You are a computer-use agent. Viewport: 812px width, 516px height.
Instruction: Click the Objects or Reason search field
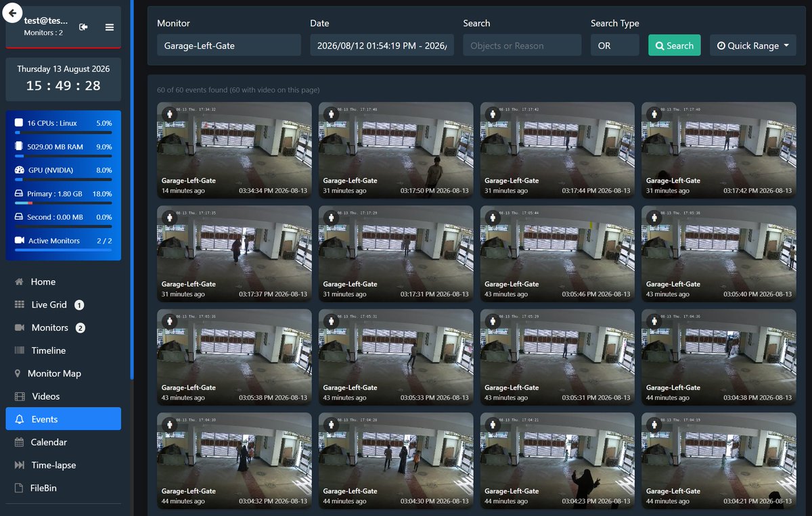(x=522, y=45)
